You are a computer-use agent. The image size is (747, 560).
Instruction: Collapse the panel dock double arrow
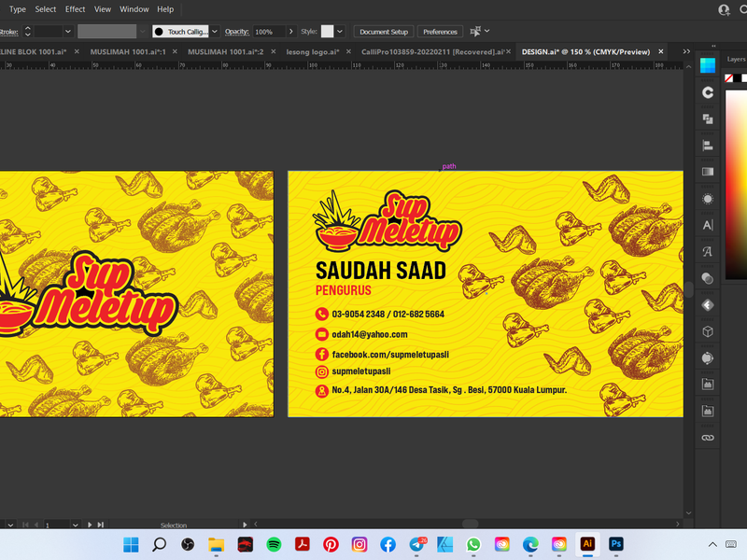tap(713, 46)
